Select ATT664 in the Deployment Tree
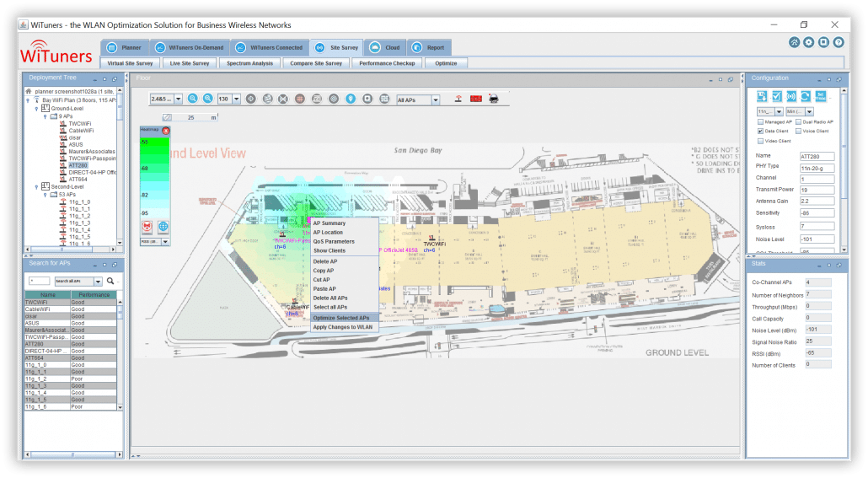The image size is (868, 478). pyautogui.click(x=78, y=180)
